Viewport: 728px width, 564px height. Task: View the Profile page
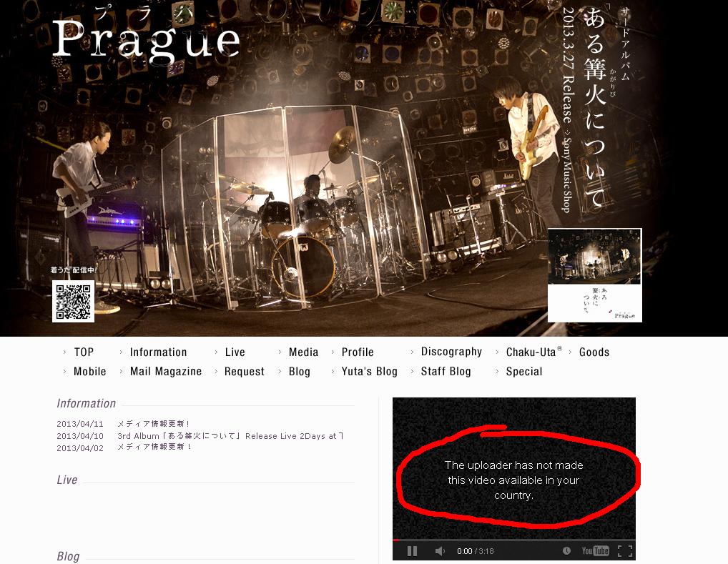pyautogui.click(x=358, y=352)
